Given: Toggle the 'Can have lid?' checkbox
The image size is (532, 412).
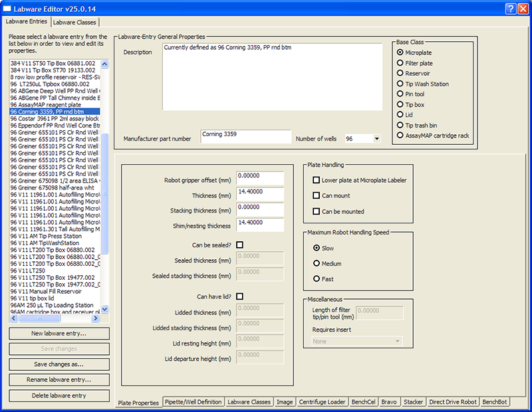Looking at the screenshot, I should [x=239, y=296].
